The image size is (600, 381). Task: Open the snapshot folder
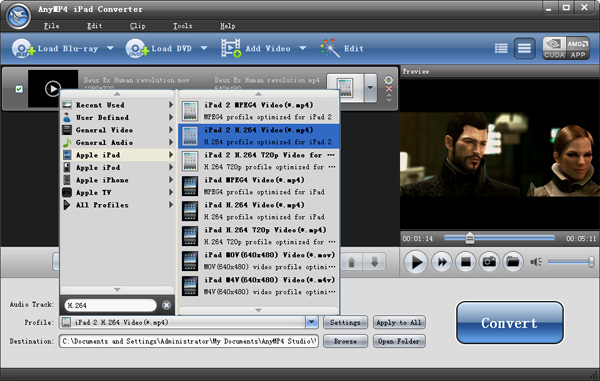pyautogui.click(x=513, y=262)
